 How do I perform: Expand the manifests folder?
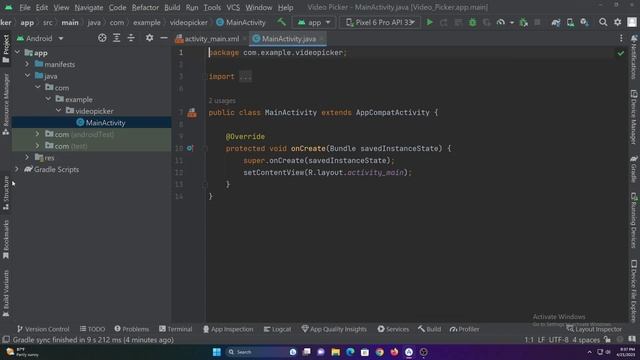click(x=27, y=64)
